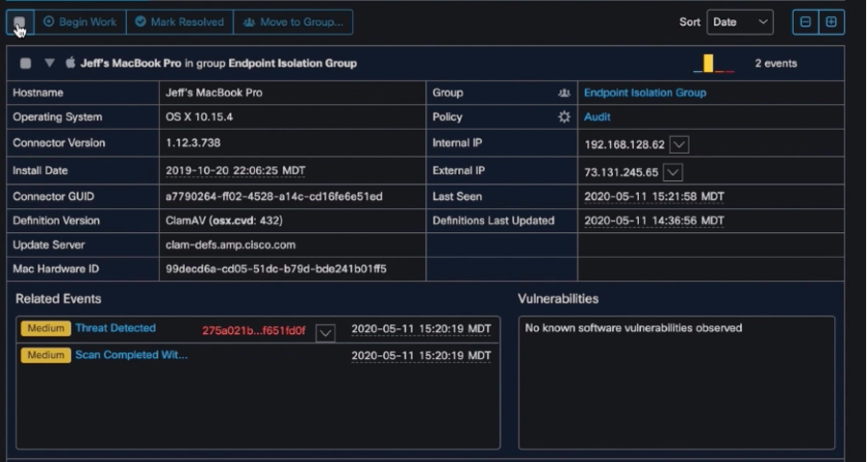Expand all entries with plus icon
Viewport: 868px width, 462px height.
(x=831, y=22)
